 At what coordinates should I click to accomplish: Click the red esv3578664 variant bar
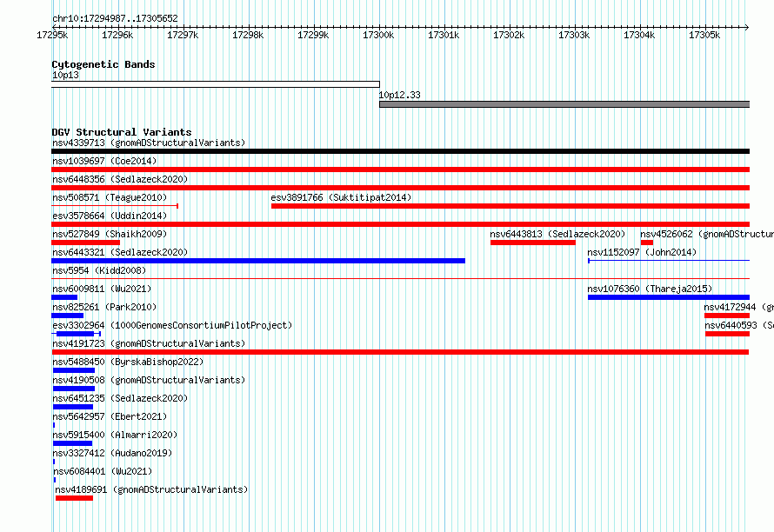click(400, 224)
